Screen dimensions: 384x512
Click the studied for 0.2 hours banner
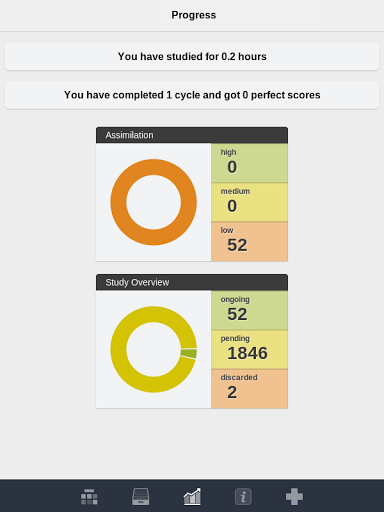[x=192, y=57]
